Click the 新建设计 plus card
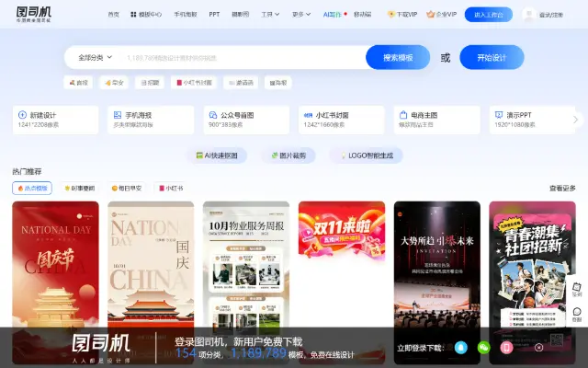The width and height of the screenshot is (588, 368). click(55, 120)
